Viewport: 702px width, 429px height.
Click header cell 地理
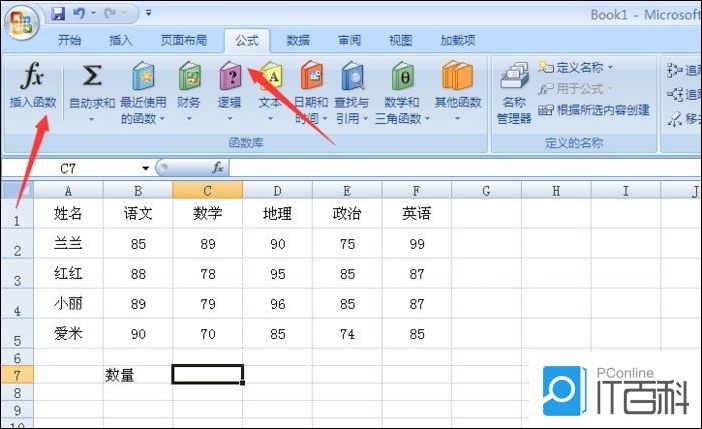pos(278,214)
